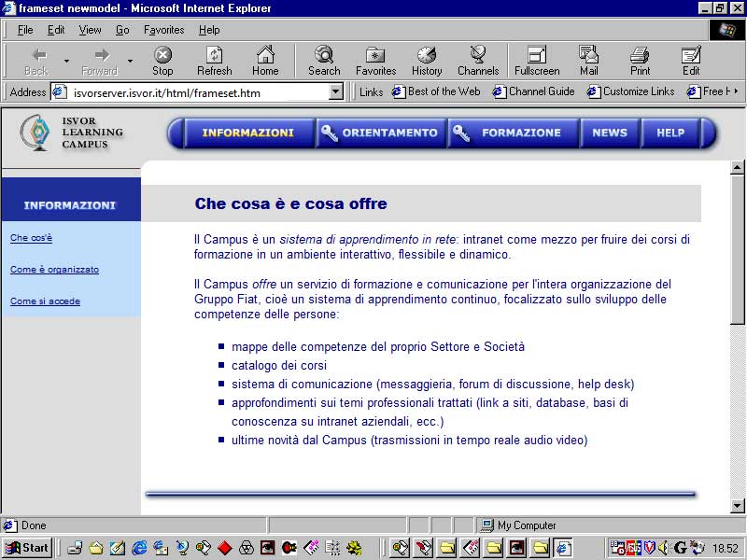Open the Go menu
Viewport: 747px width, 560px height.
[x=122, y=30]
